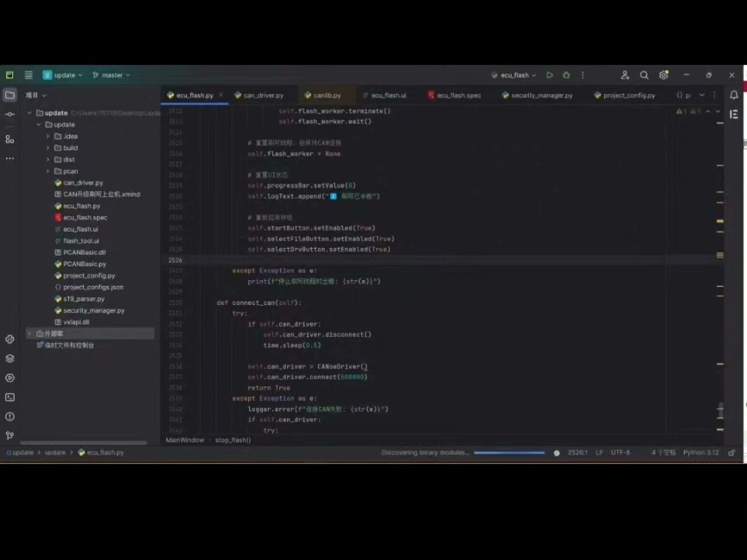Expand the build folder
Screen dimensions: 747x560
tap(48, 148)
